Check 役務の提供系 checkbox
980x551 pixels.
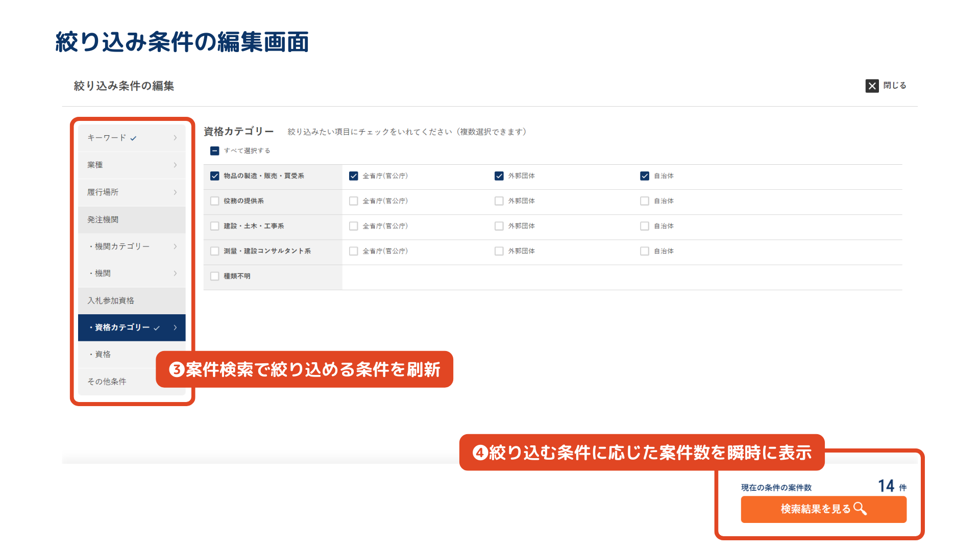point(215,201)
